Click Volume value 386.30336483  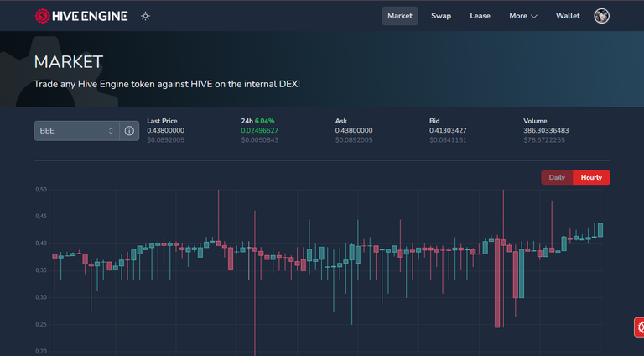pos(546,130)
